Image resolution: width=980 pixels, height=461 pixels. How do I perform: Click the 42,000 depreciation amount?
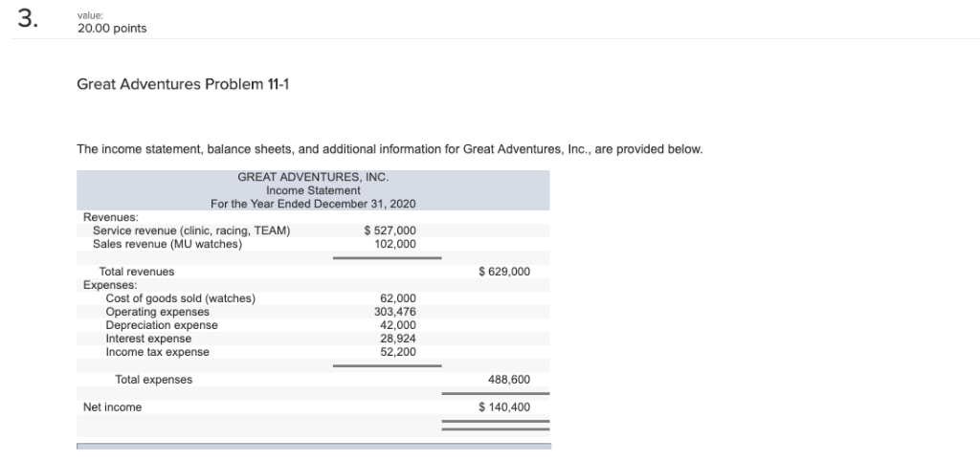(x=398, y=325)
